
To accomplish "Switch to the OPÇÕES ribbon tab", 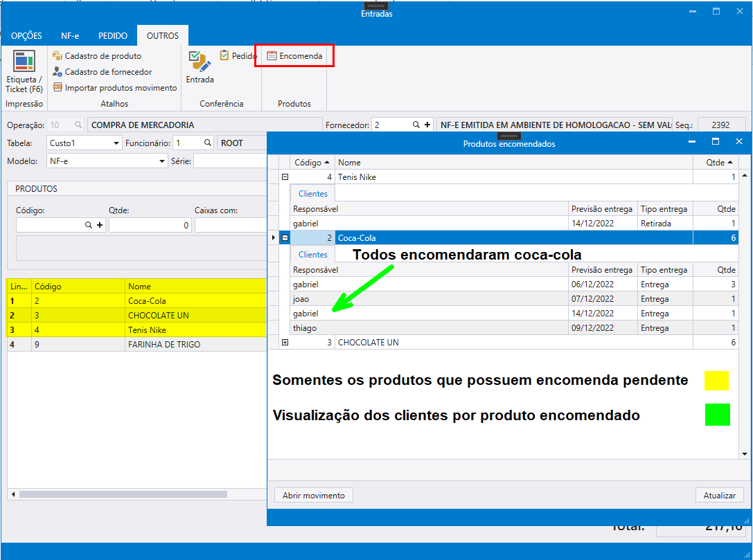I will point(26,36).
